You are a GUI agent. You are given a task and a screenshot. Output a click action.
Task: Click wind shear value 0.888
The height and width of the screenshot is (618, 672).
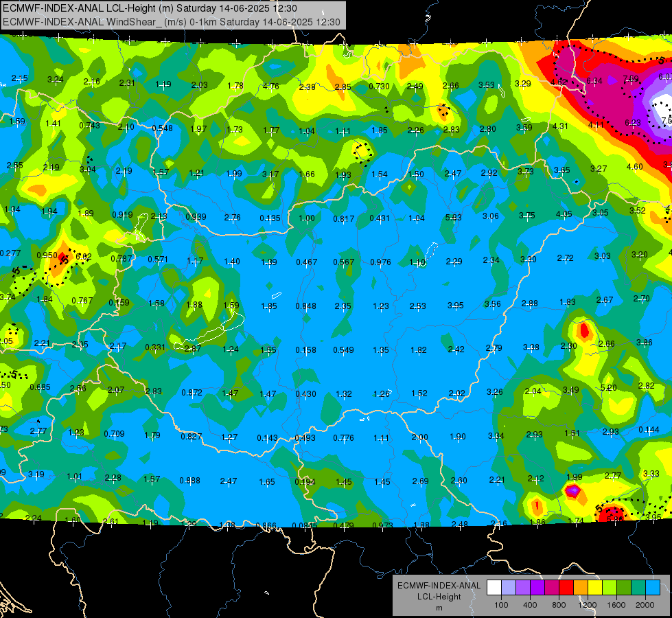[x=190, y=481]
